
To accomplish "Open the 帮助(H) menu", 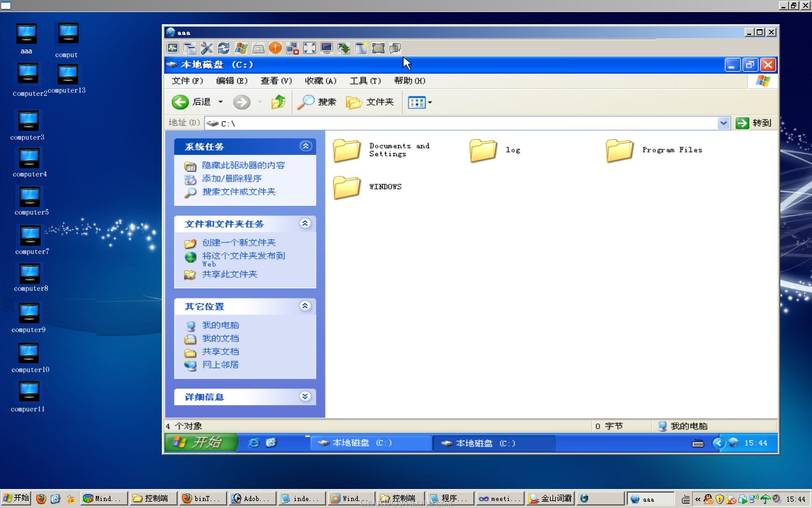I will click(409, 81).
